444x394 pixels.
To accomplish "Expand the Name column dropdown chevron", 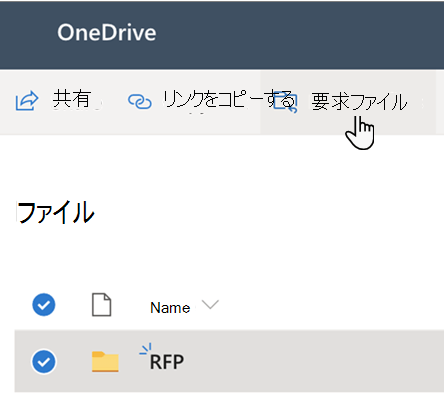I will [210, 304].
